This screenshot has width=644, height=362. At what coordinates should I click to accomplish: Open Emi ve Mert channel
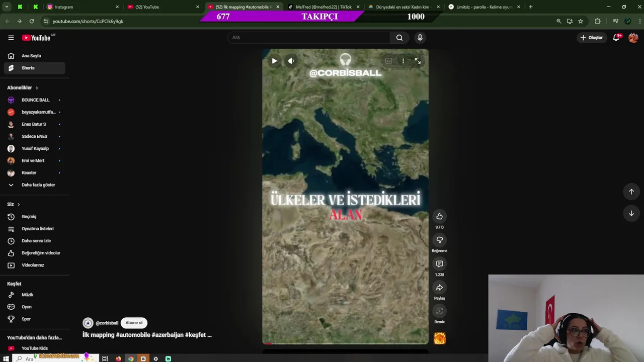coord(35,160)
